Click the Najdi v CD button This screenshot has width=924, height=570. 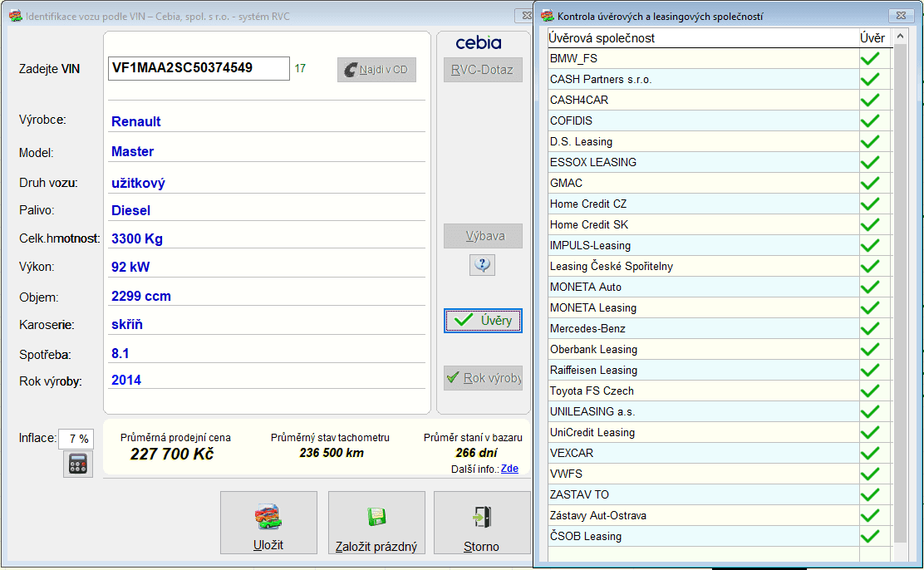coord(376,70)
